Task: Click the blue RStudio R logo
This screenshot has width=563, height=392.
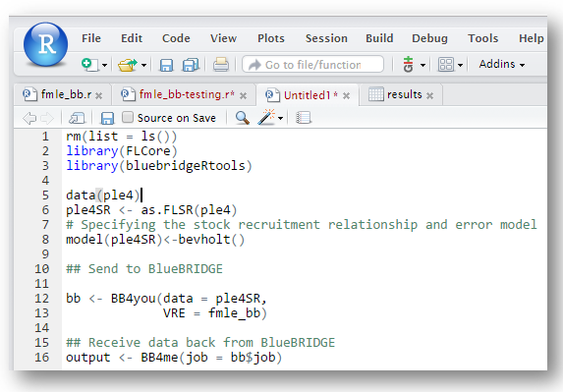Action: [45, 44]
